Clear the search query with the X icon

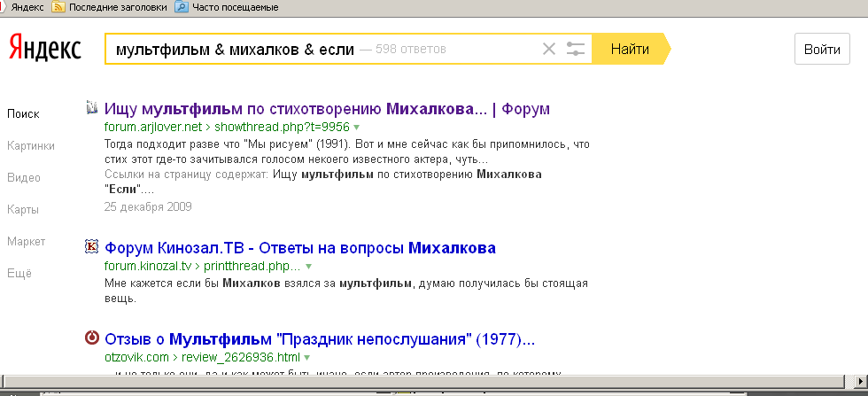click(x=549, y=50)
